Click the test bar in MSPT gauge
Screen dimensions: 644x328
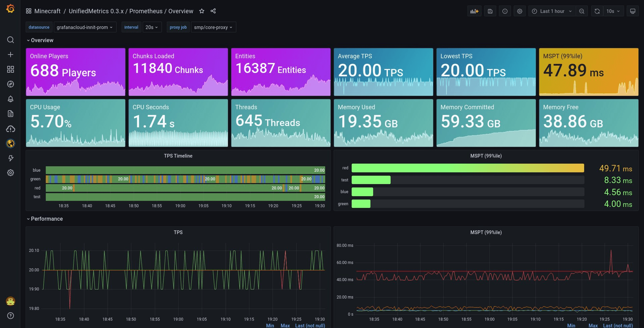pos(371,180)
